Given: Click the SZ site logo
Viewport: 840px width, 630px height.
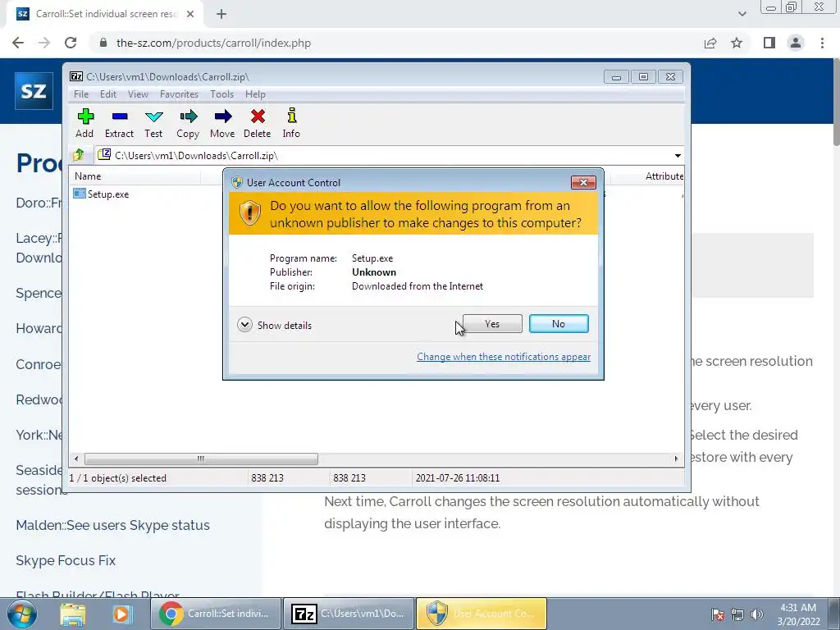Looking at the screenshot, I should [x=34, y=90].
